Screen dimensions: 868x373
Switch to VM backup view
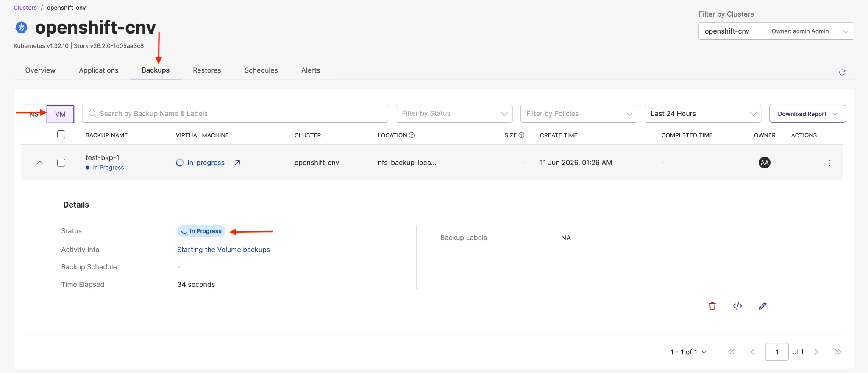[60, 114]
